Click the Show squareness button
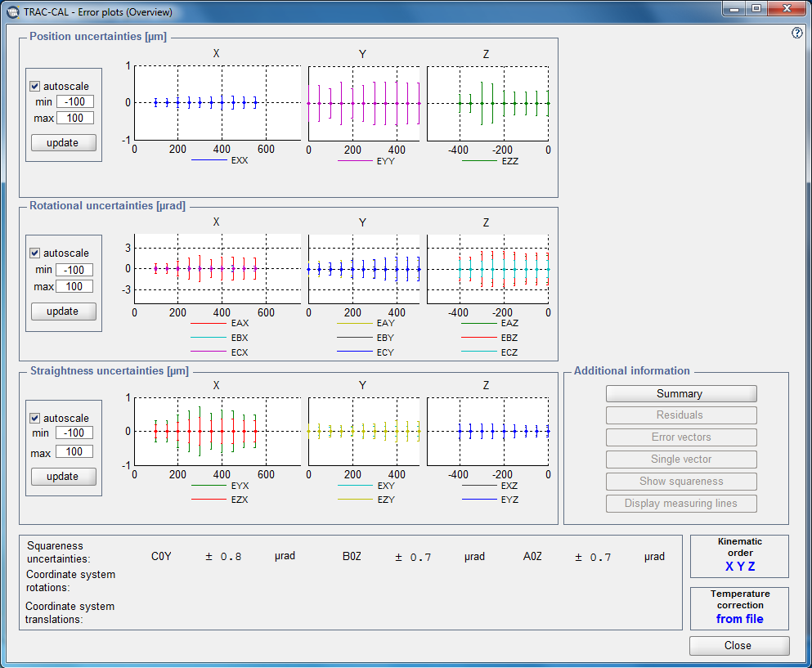 [x=681, y=481]
